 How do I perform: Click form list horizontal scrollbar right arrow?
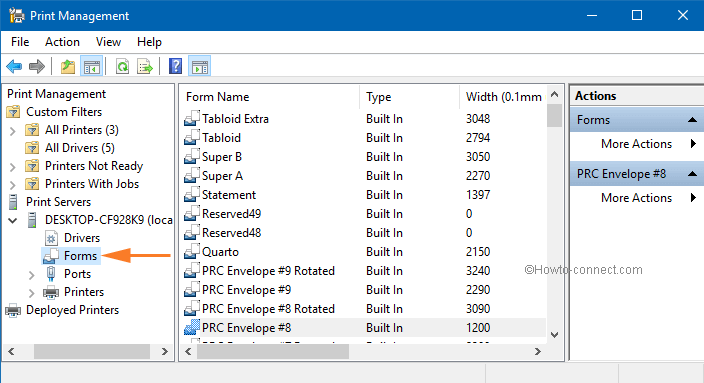point(537,352)
